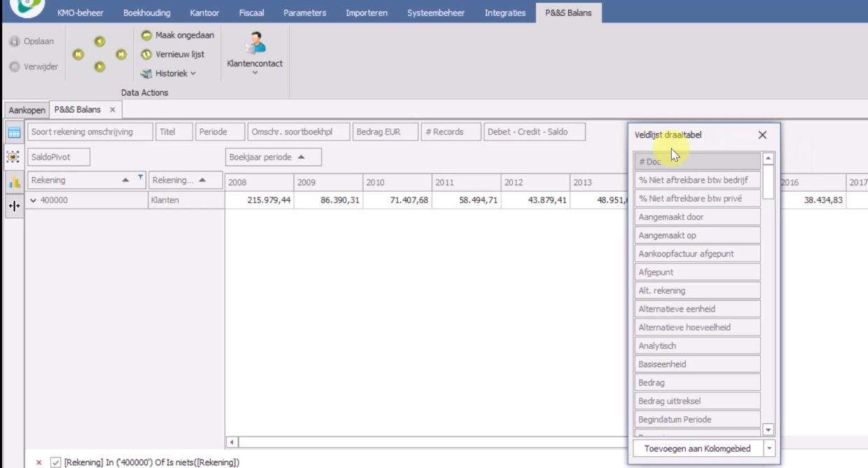Click the Opslaan save icon
The image size is (868, 468).
tap(14, 41)
